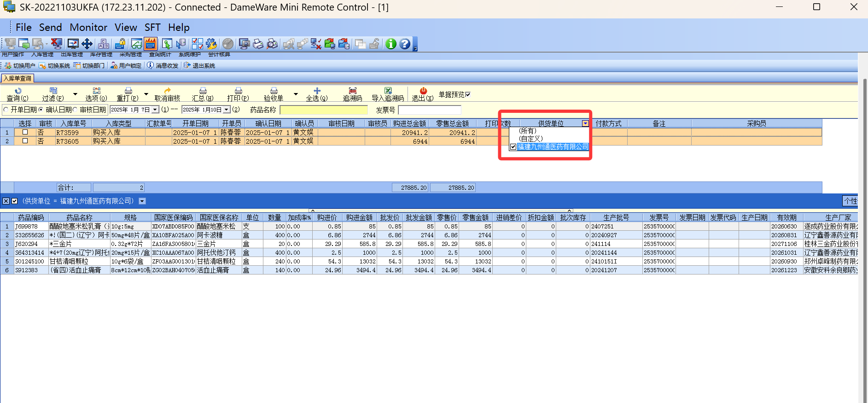Select the 开单日期 radio button

(x=6, y=110)
